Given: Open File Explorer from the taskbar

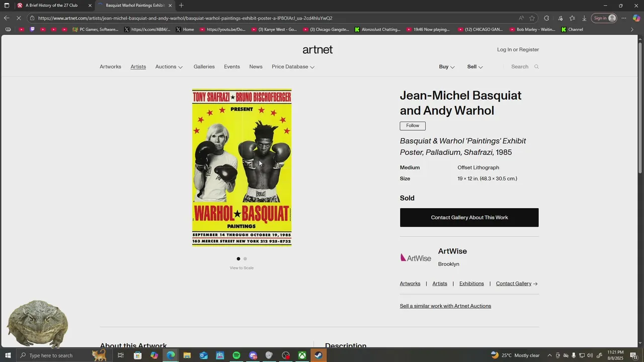Looking at the screenshot, I should click(x=187, y=355).
